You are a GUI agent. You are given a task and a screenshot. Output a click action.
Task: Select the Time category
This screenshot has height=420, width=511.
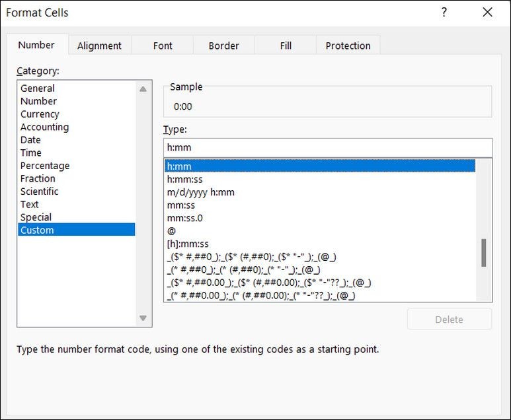(x=77, y=153)
